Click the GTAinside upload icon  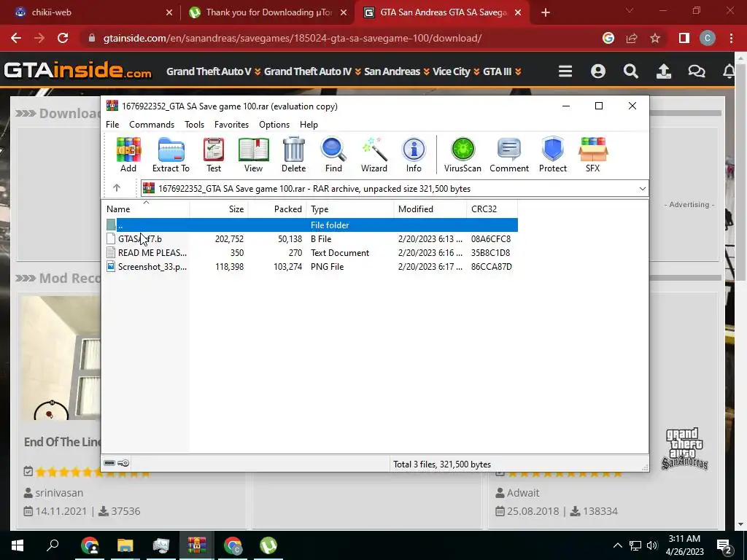click(x=664, y=71)
